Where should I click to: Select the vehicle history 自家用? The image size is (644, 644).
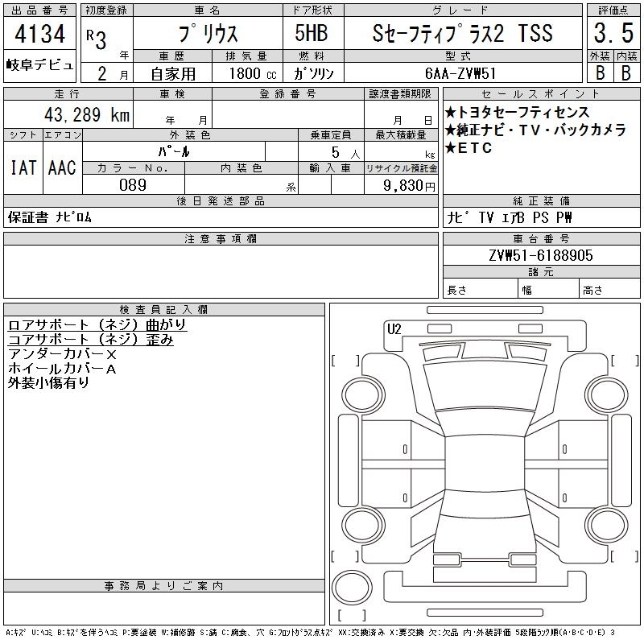tap(173, 74)
